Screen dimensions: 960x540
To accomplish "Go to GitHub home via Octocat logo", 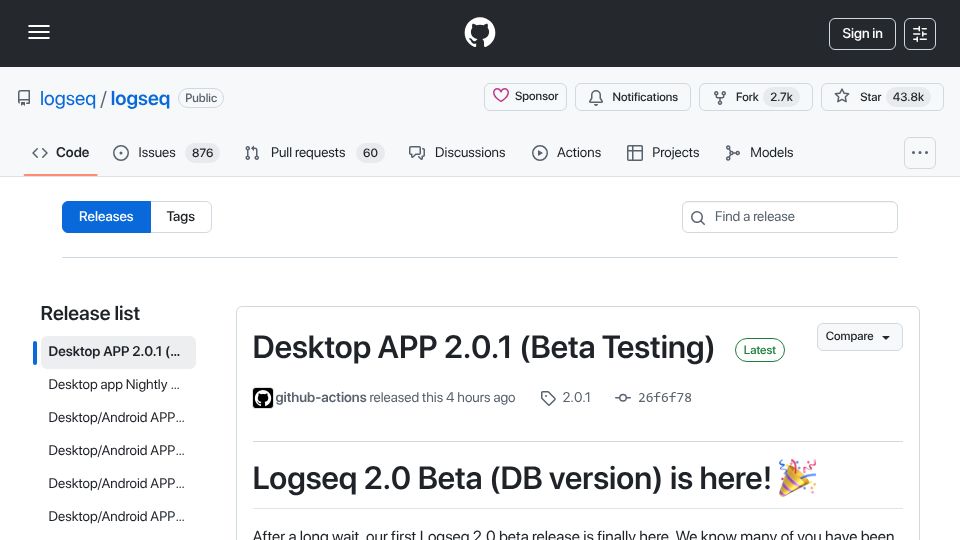I will (479, 32).
